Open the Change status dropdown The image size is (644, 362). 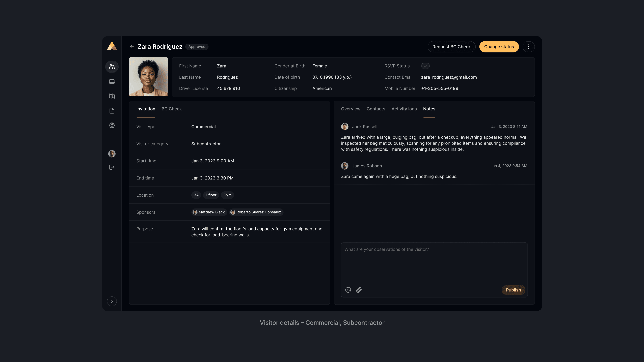click(499, 47)
